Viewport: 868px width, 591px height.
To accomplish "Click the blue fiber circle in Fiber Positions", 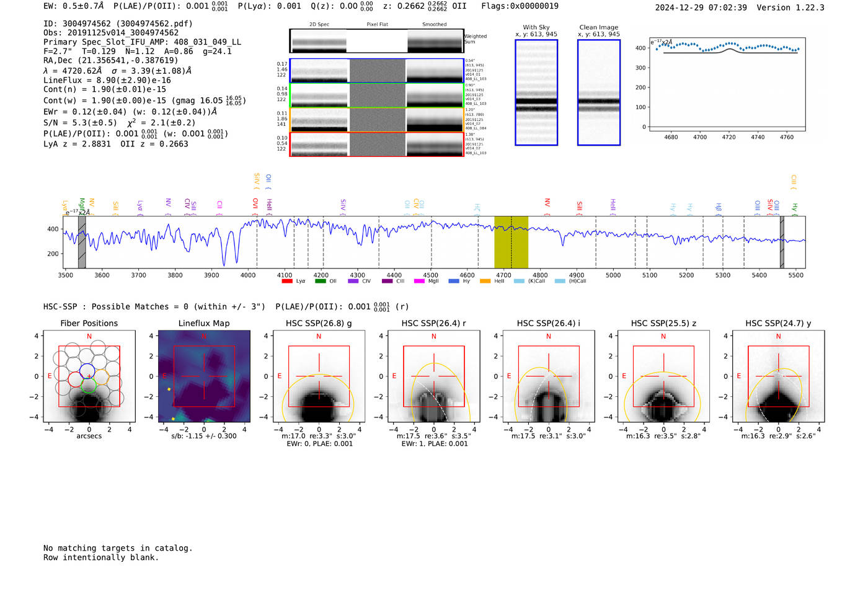I will 87,370.
